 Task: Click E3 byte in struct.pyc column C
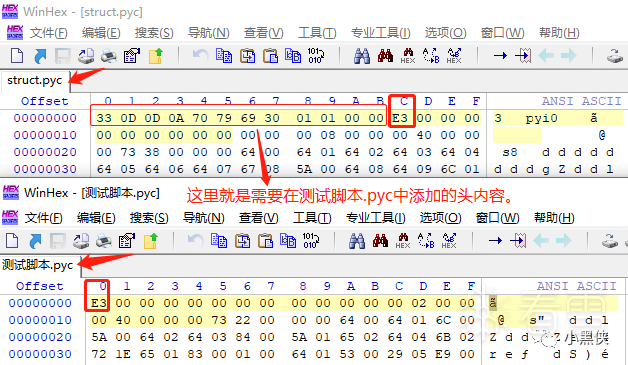point(400,118)
